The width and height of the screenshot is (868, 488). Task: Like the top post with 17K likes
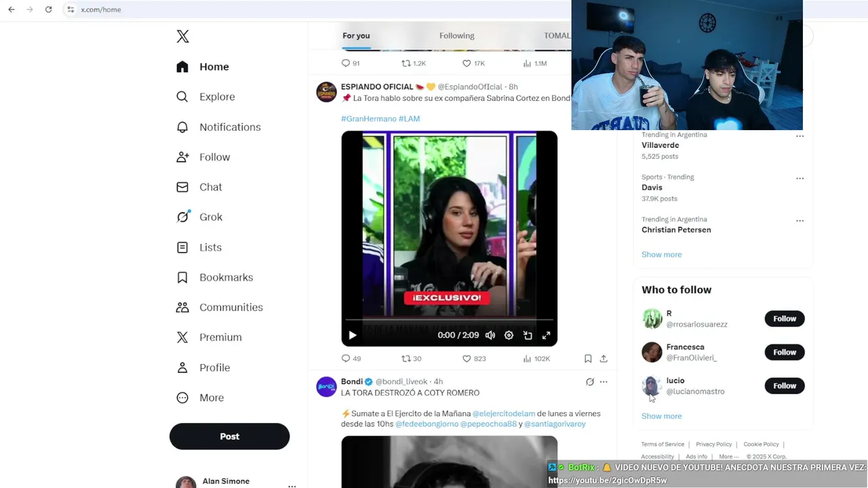[x=473, y=63]
